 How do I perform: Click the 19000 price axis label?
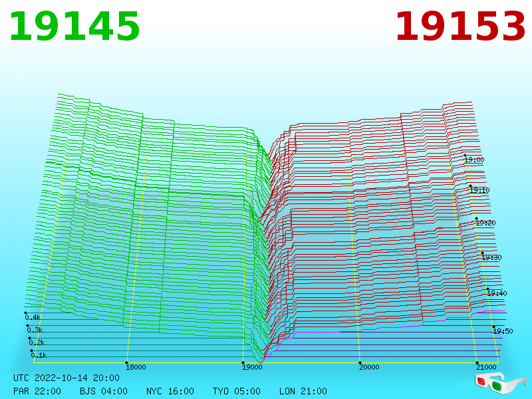click(252, 367)
